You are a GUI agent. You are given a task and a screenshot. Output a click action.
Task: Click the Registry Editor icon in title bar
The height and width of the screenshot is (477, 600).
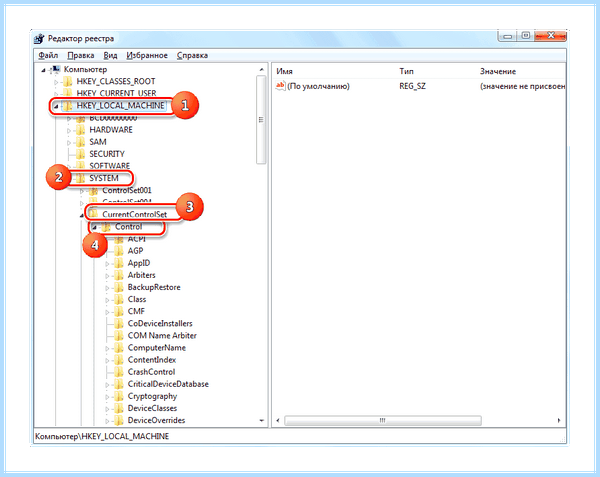coord(39,39)
